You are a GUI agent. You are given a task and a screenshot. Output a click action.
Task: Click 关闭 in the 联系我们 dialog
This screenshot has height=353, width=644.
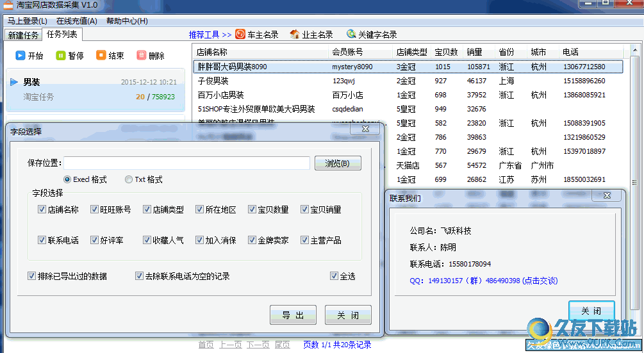point(591,311)
